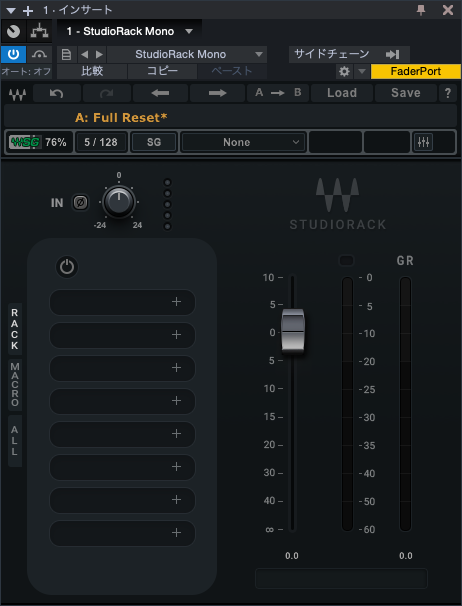Close the insert window

coord(448,10)
